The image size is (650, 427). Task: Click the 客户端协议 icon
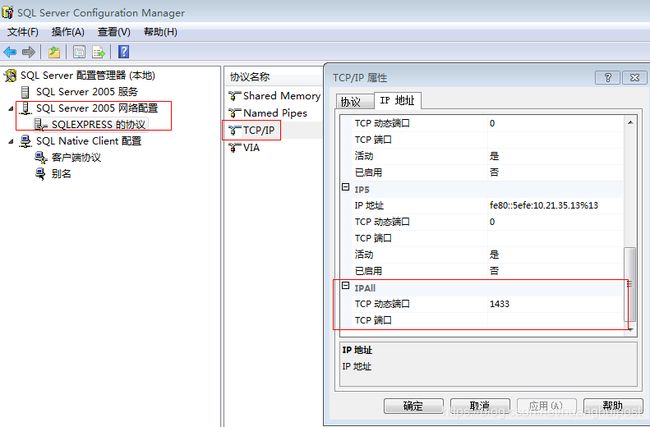(x=41, y=158)
